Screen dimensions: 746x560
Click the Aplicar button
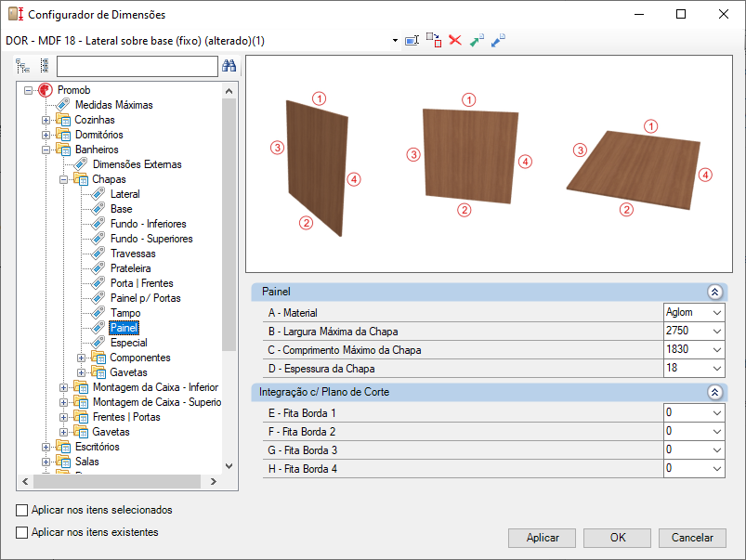542,538
